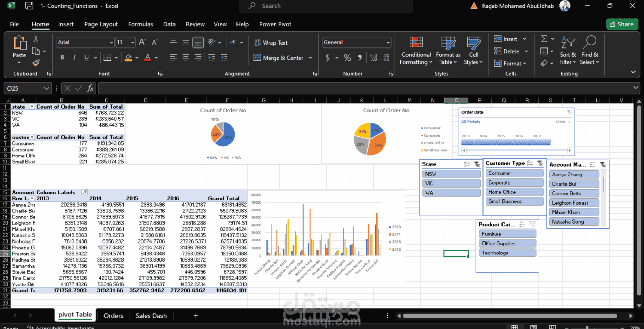Switch to the Sales Dash sheet
The height and width of the screenshot is (329, 644).
point(151,316)
